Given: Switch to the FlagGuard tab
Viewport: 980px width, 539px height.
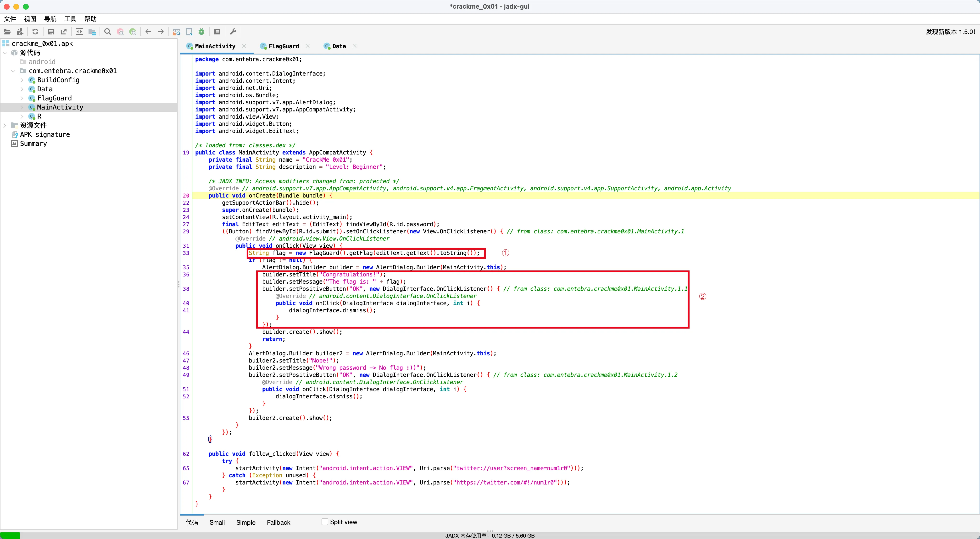Looking at the screenshot, I should point(284,46).
